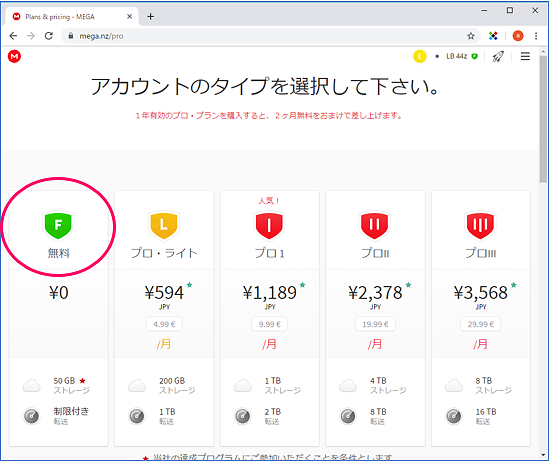Image resolution: width=549 pixels, height=461 pixels.
Task: Click the cloud storage icon next to 4 TB
Action: [x=348, y=385]
